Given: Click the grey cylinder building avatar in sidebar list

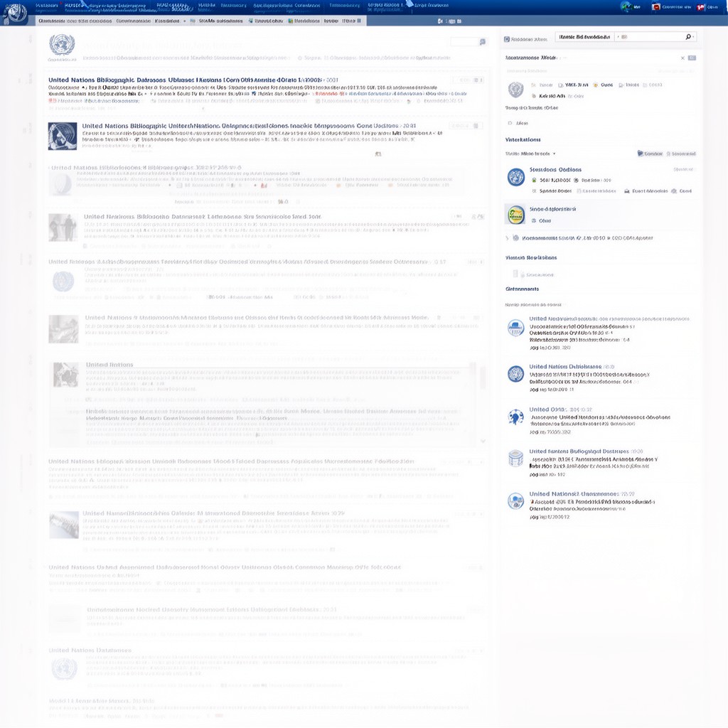Looking at the screenshot, I should point(516,459).
